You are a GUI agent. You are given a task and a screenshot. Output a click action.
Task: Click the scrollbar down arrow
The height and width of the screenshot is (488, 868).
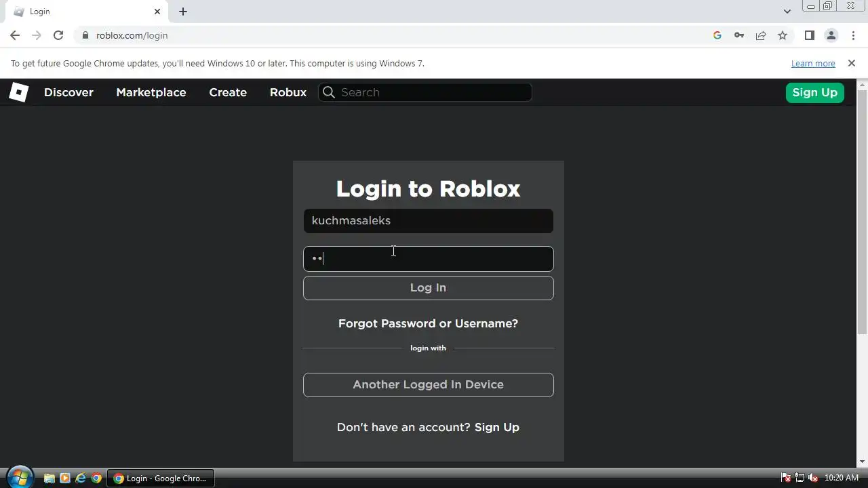click(862, 462)
